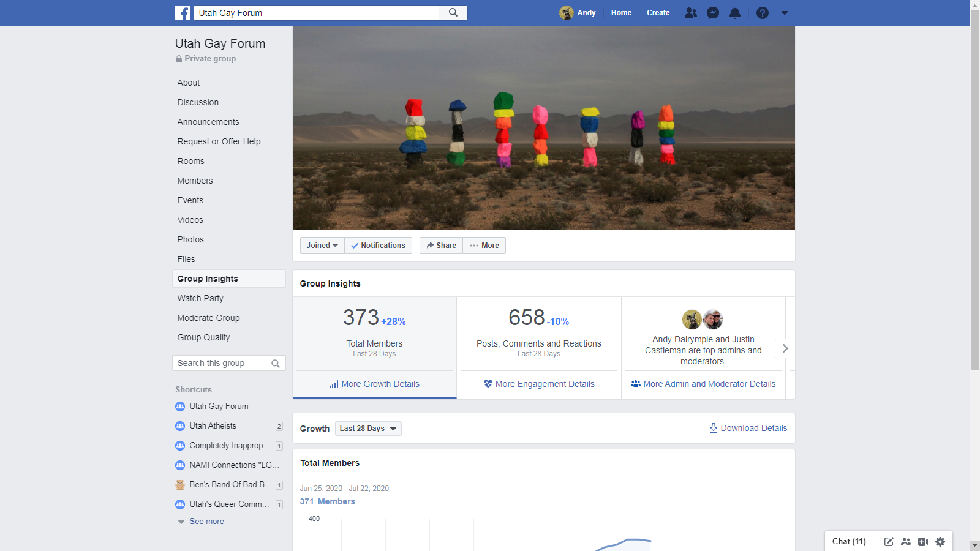Click the 658 posts engagement figure
980x551 pixels.
(527, 318)
